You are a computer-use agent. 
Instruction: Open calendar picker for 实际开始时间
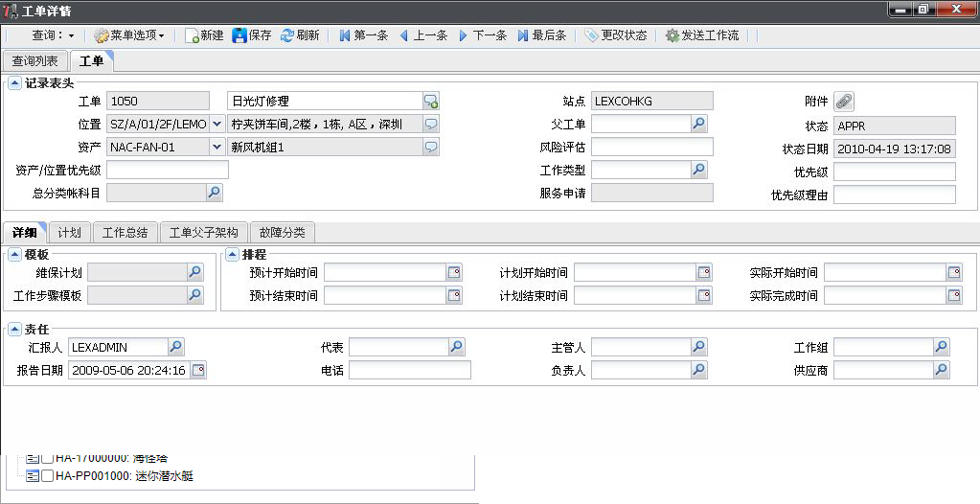pos(954,272)
